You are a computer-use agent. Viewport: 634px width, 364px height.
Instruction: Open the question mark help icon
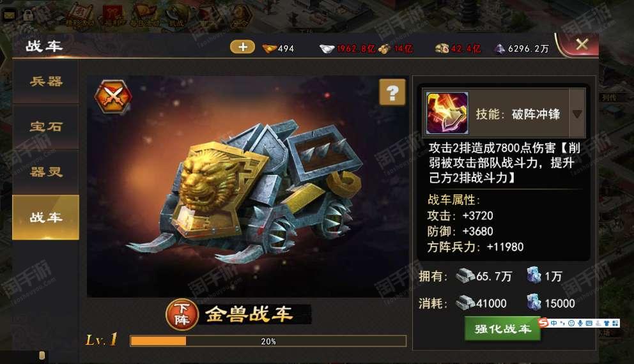point(392,93)
